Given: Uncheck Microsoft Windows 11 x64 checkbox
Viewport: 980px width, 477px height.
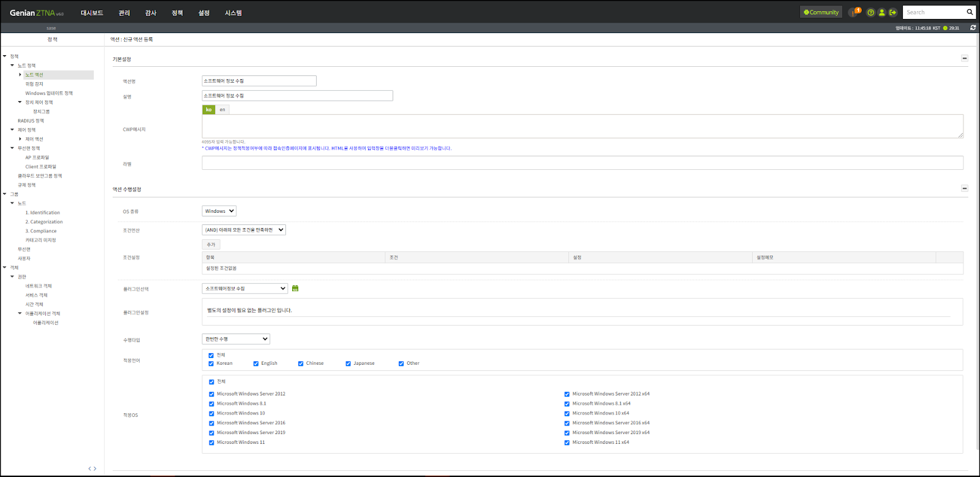Looking at the screenshot, I should pos(567,443).
